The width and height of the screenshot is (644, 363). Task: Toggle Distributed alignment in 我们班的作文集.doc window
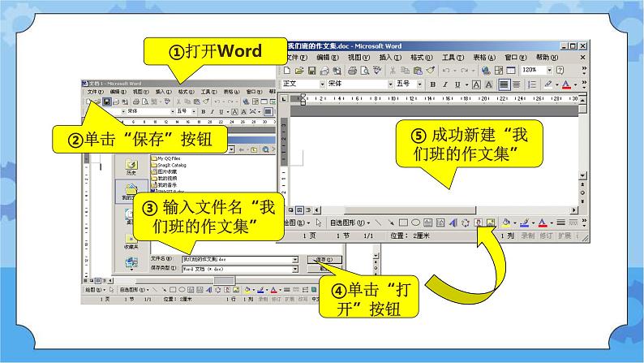[x=517, y=84]
